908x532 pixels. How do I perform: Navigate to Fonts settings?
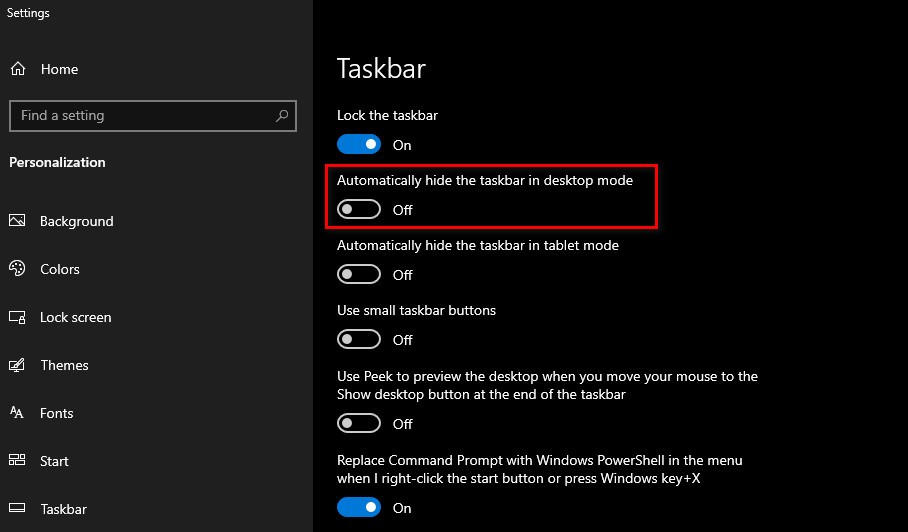56,413
